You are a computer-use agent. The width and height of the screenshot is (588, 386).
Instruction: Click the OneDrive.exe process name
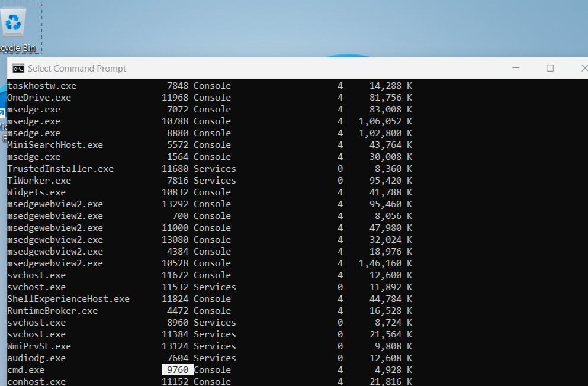[x=39, y=98]
